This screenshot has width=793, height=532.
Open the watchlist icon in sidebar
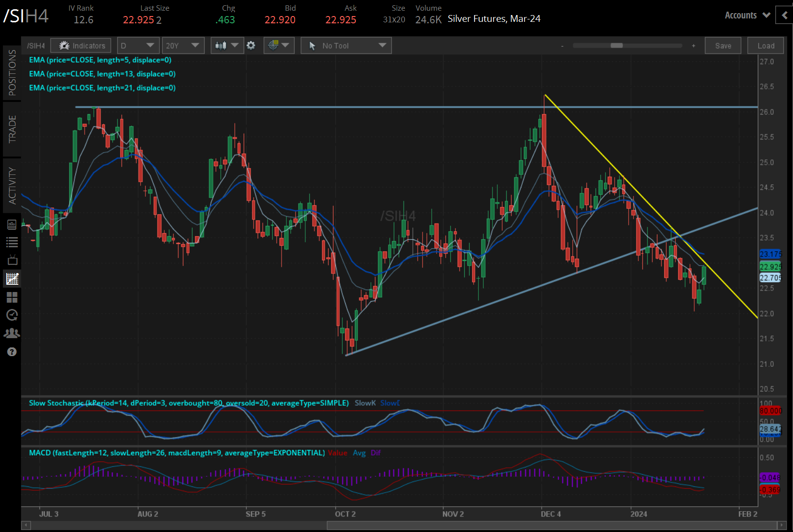coord(12,242)
